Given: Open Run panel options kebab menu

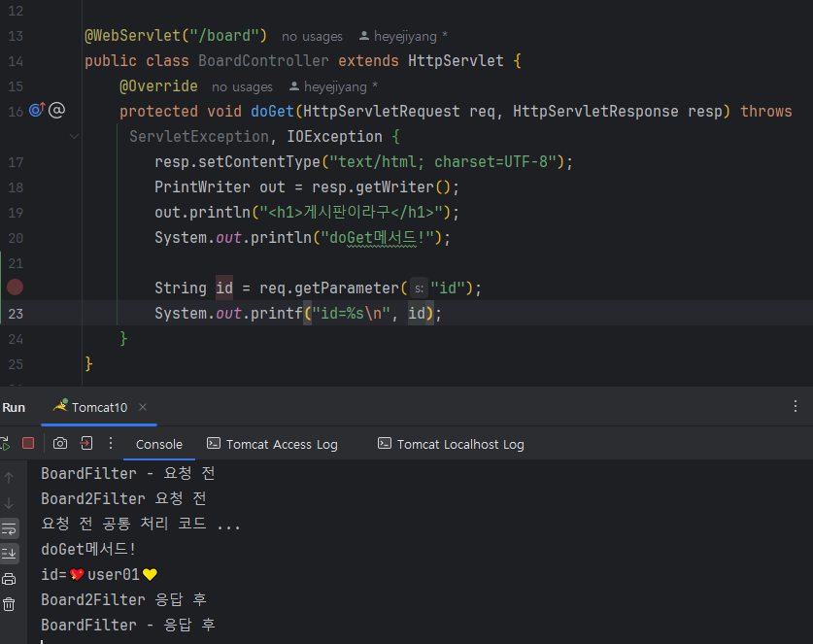Looking at the screenshot, I should coord(796,407).
